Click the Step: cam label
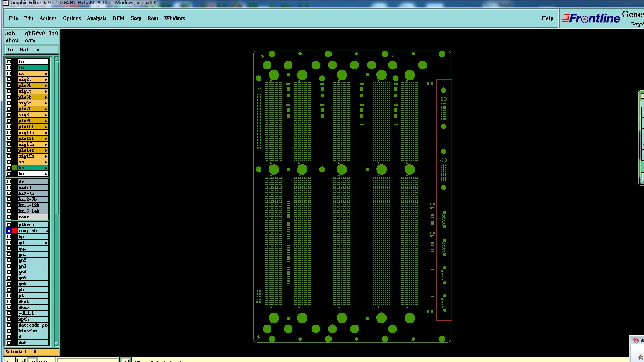Image resolution: width=644 pixels, height=362 pixels. pos(32,41)
